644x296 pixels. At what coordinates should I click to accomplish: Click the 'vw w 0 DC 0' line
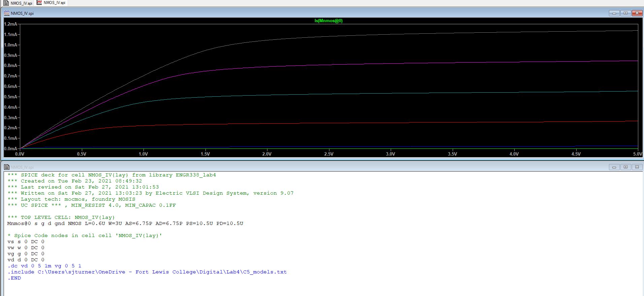pos(26,248)
